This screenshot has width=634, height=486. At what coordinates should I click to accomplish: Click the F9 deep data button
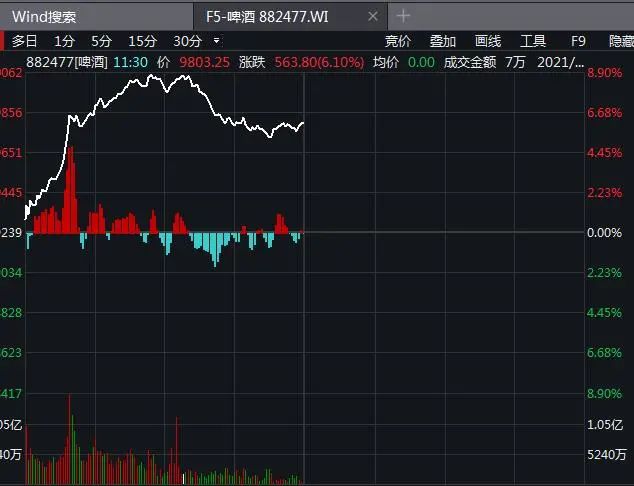pos(578,40)
